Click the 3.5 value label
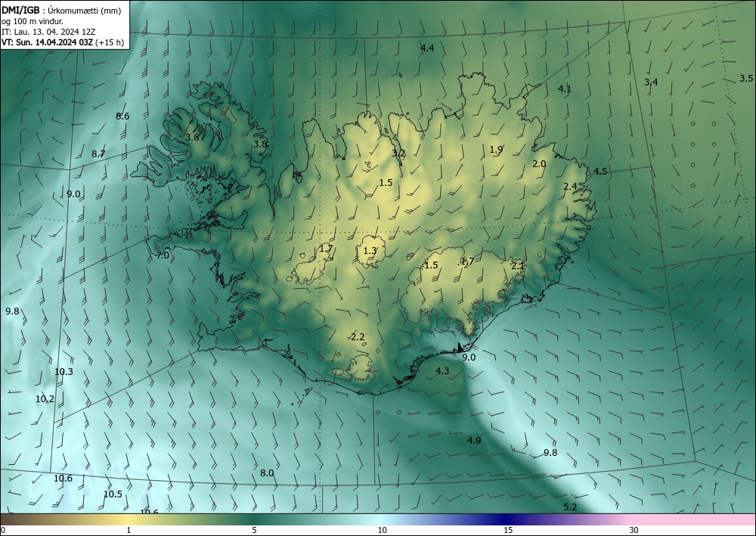 click(x=746, y=79)
